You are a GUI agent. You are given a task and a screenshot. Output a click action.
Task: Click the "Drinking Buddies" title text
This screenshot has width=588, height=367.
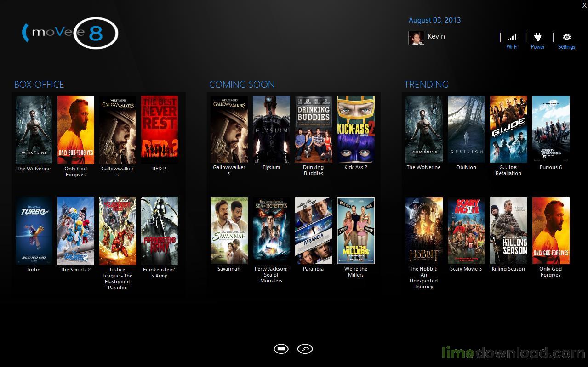314,170
